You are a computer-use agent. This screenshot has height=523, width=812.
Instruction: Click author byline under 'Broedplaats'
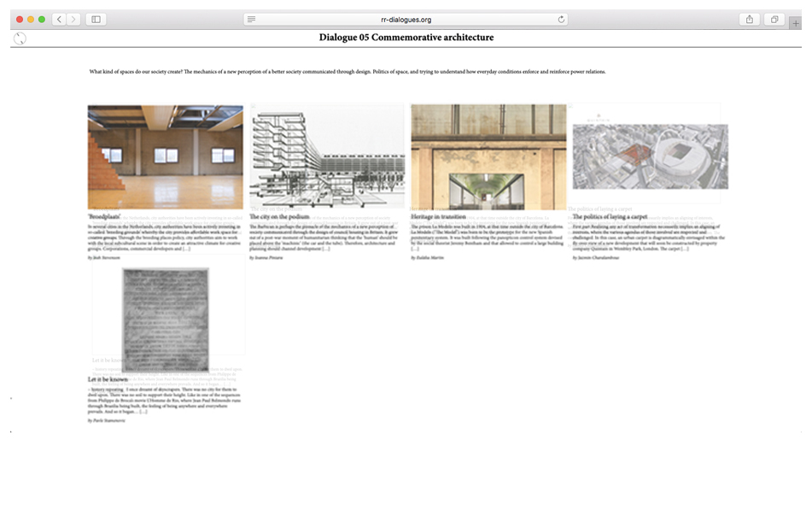104,257
